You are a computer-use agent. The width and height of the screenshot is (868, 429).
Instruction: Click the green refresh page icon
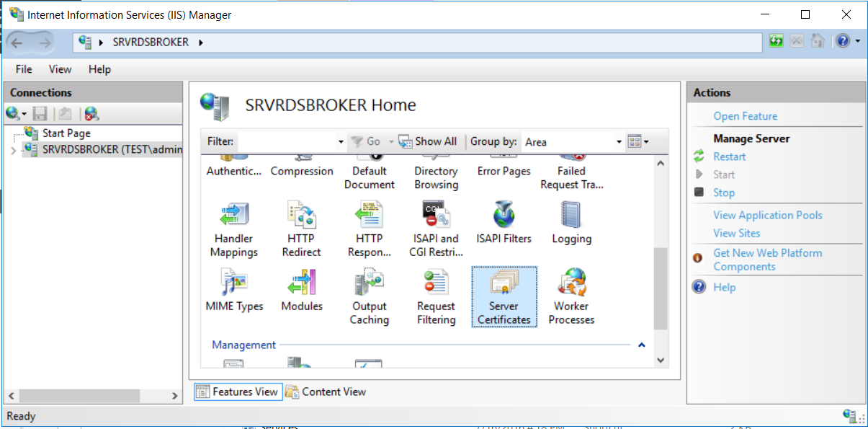tap(776, 41)
